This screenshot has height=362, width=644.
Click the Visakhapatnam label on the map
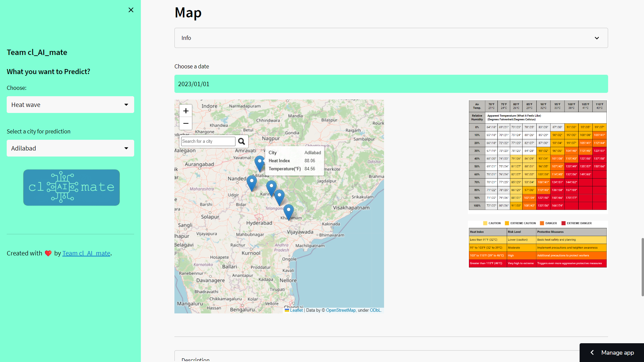tap(351, 208)
